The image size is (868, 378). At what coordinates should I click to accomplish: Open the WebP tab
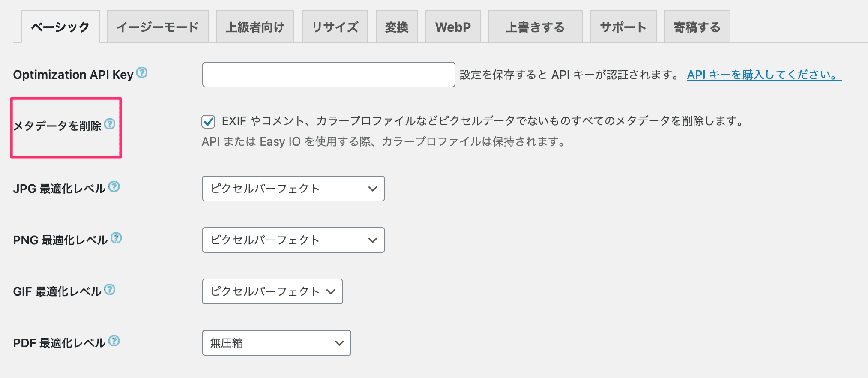point(453,27)
